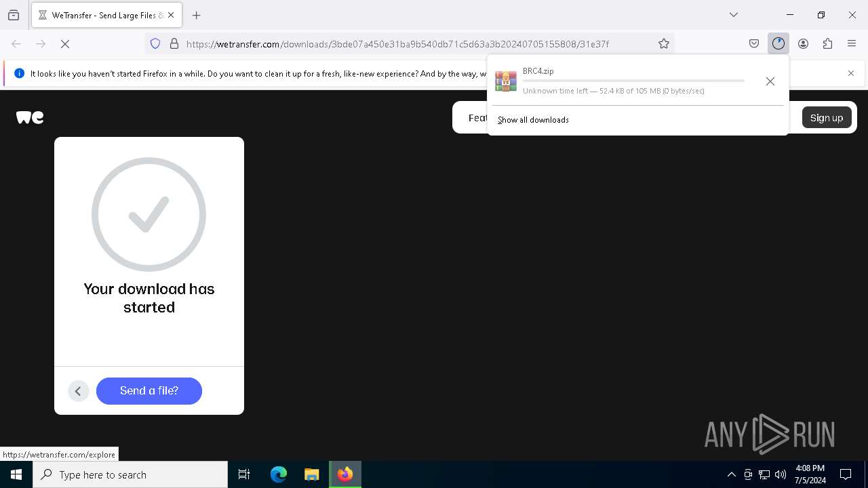Cancel the BRC4.zip download
Viewport: 868px width, 488px height.
[770, 81]
